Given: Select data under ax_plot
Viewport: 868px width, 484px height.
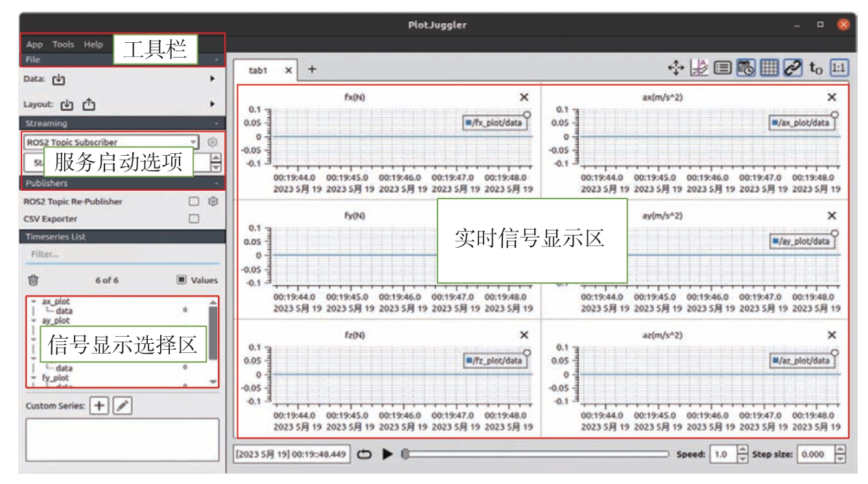Looking at the screenshot, I should (x=64, y=311).
